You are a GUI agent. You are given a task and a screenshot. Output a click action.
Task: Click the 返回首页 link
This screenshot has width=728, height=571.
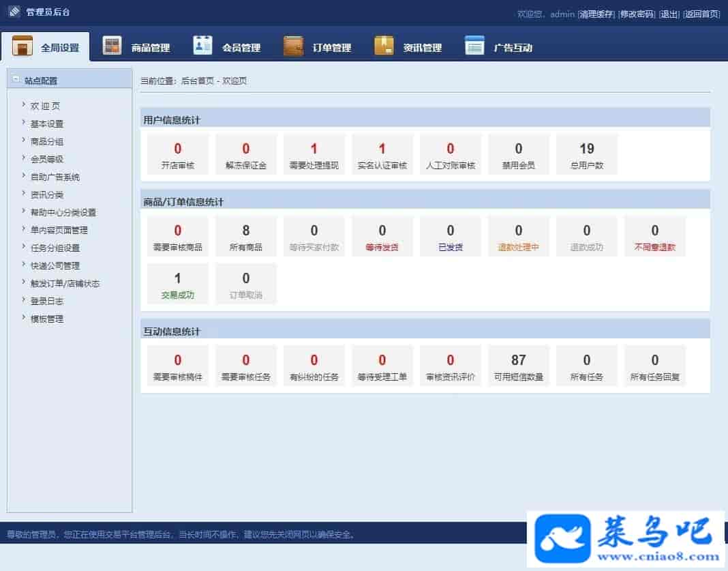click(x=701, y=14)
